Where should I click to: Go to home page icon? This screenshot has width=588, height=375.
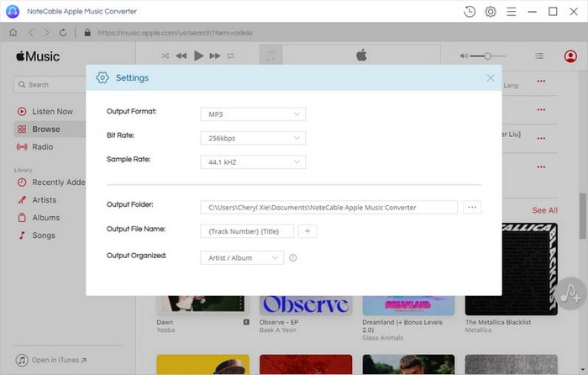pos(13,33)
